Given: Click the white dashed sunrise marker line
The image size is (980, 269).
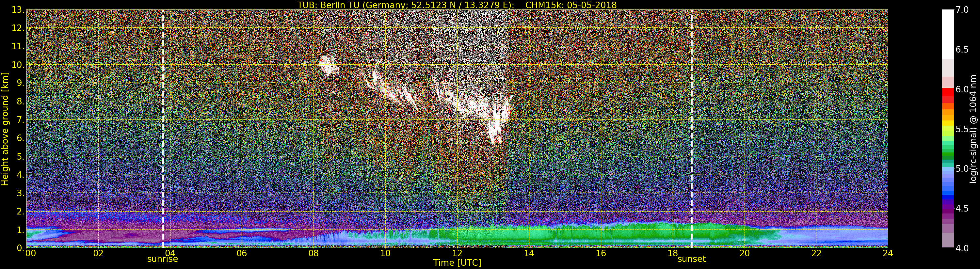Looking at the screenshot, I should pos(163,129).
